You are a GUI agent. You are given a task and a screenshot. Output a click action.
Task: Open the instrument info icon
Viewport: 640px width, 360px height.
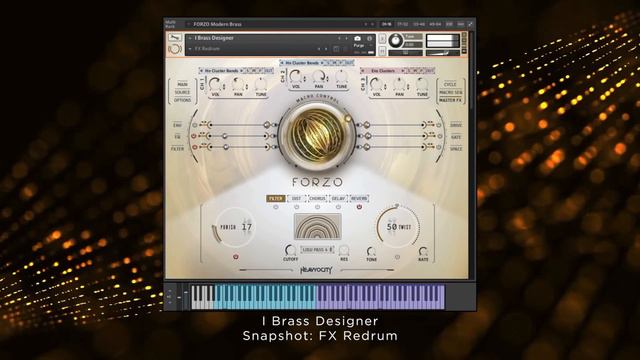pyautogui.click(x=369, y=38)
